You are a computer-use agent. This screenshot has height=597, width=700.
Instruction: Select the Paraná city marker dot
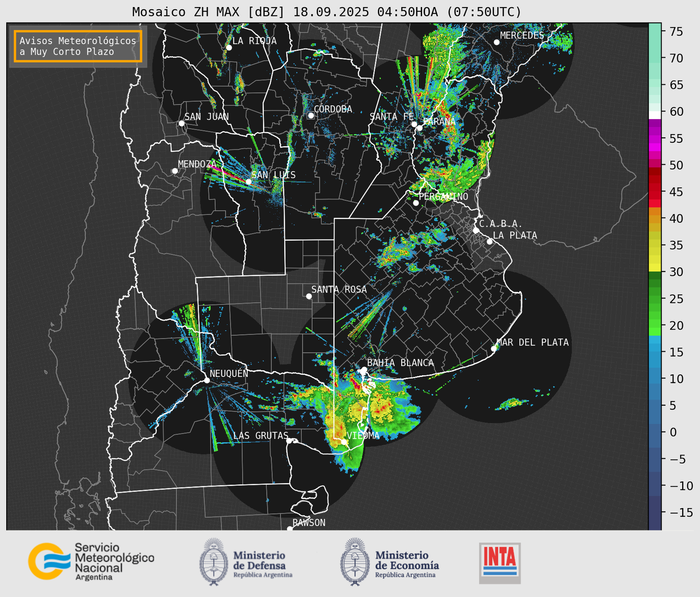(420, 128)
